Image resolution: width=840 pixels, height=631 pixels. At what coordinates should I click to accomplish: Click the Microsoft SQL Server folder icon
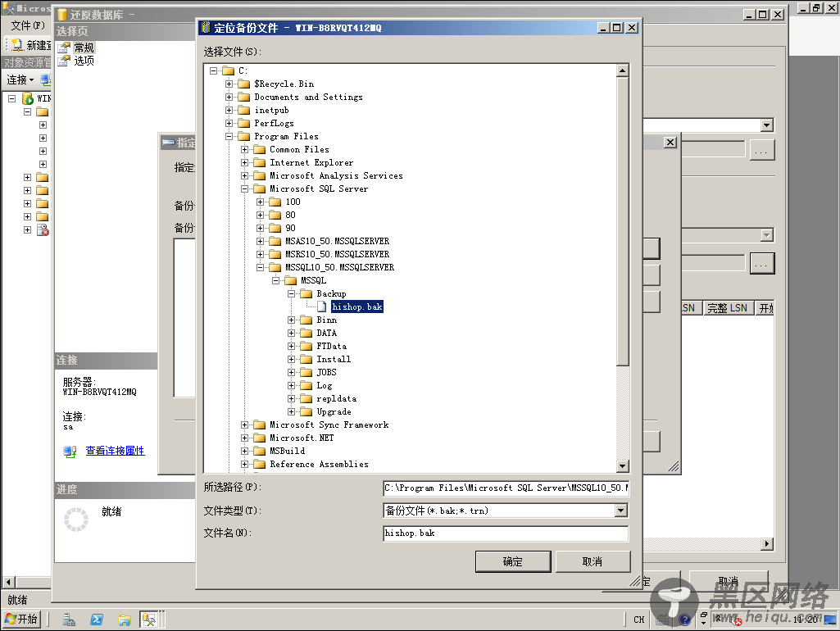(x=259, y=188)
